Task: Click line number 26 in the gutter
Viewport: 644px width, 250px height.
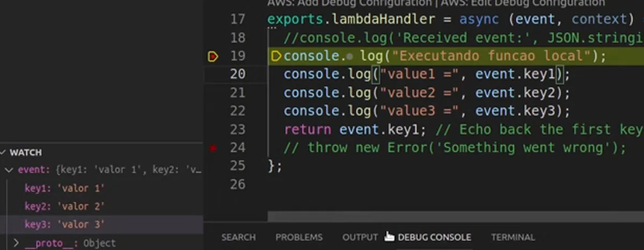Action: [x=238, y=184]
